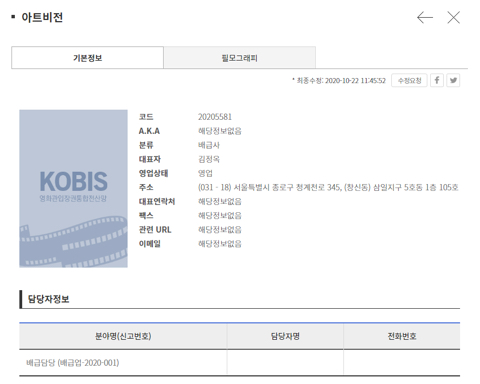Click the 최종수정 timestamp text
The image size is (480, 384).
click(339, 81)
